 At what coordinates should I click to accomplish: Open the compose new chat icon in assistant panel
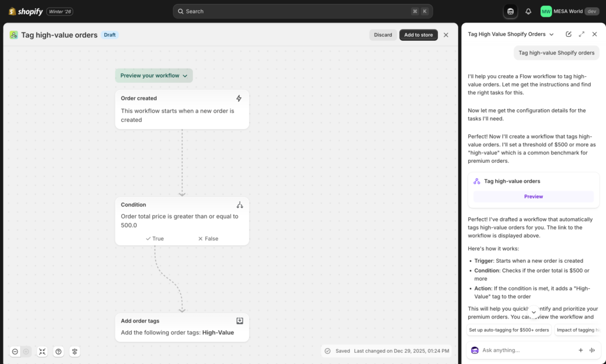pos(568,34)
